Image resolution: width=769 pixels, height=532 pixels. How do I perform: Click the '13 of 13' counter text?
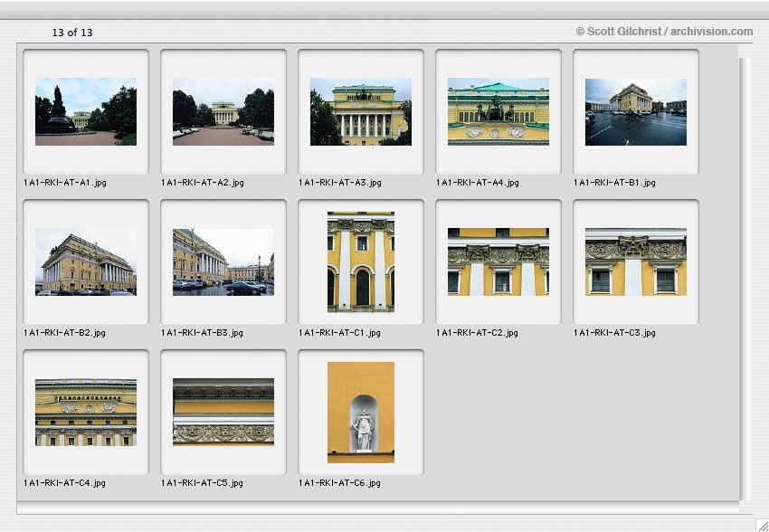pos(72,33)
